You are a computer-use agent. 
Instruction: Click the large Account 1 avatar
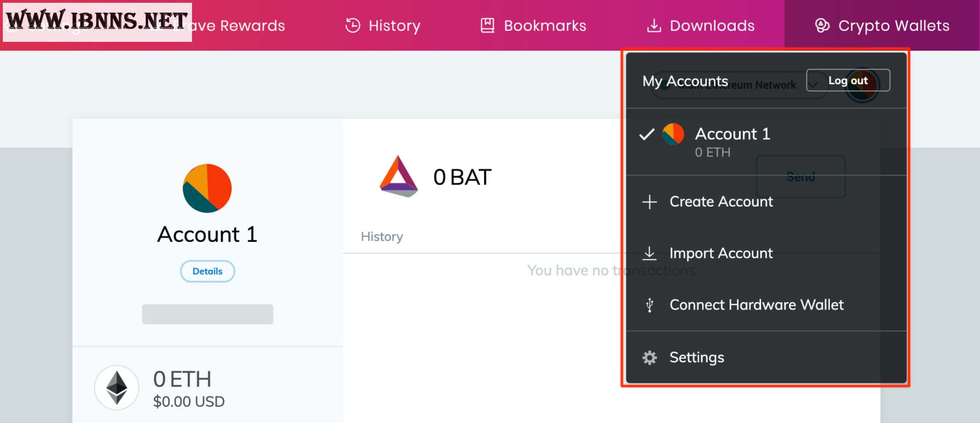(x=207, y=188)
